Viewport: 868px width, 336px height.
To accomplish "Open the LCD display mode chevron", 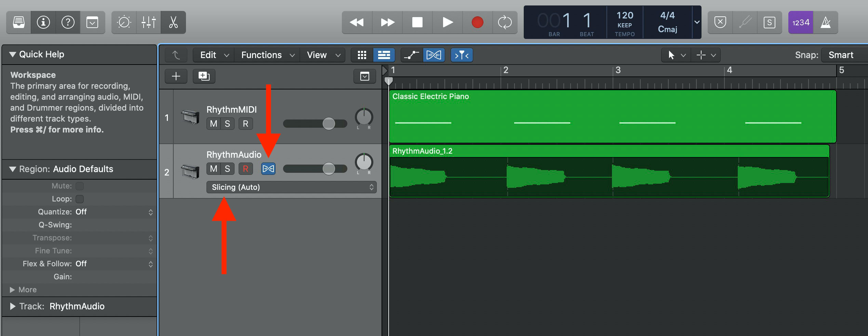I will point(697,23).
